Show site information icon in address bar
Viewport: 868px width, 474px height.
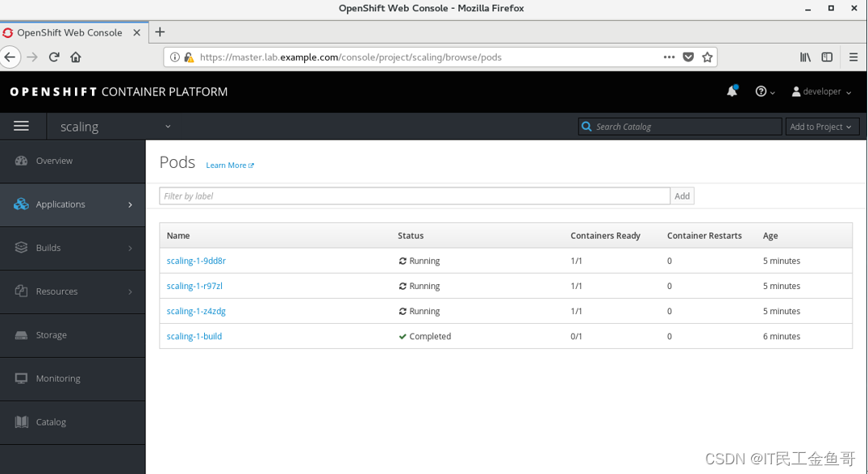[x=174, y=57]
